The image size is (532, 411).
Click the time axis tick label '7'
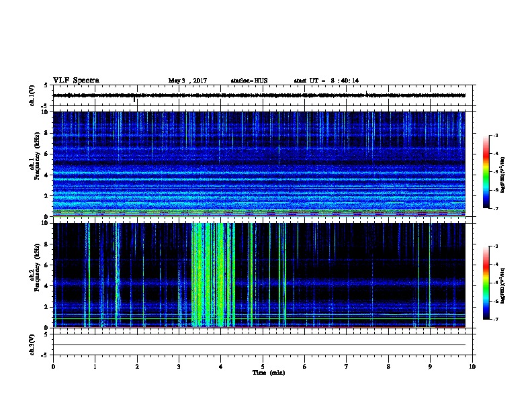pyautogui.click(x=347, y=367)
